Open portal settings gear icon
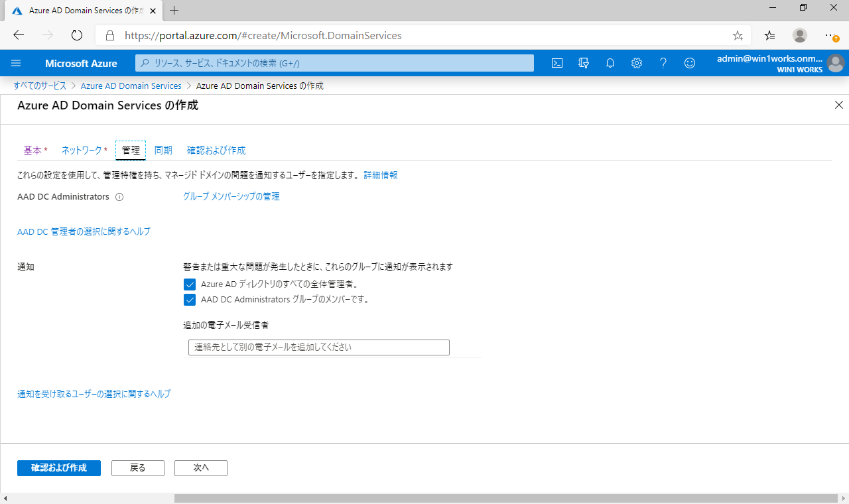The height and width of the screenshot is (504, 849). click(x=637, y=63)
